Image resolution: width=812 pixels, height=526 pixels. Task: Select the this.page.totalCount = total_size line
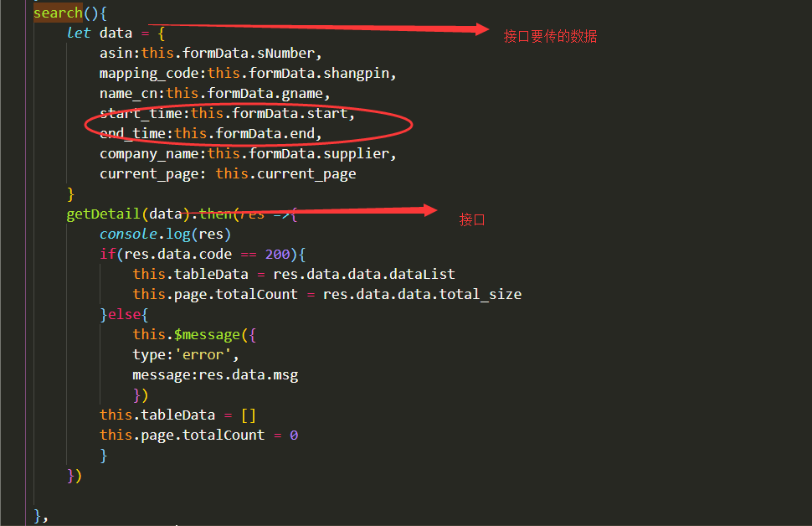[326, 294]
